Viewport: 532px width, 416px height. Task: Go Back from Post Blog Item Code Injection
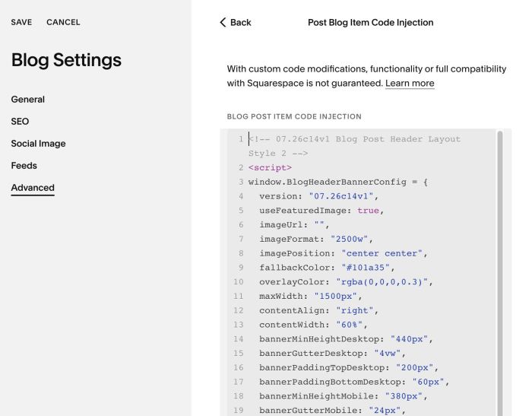pos(236,22)
